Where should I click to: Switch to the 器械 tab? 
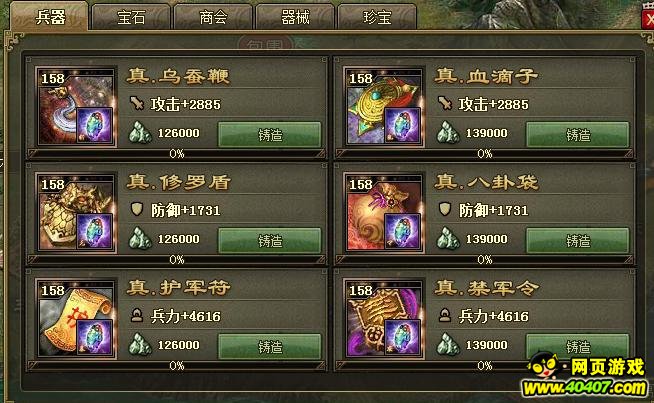coord(295,17)
